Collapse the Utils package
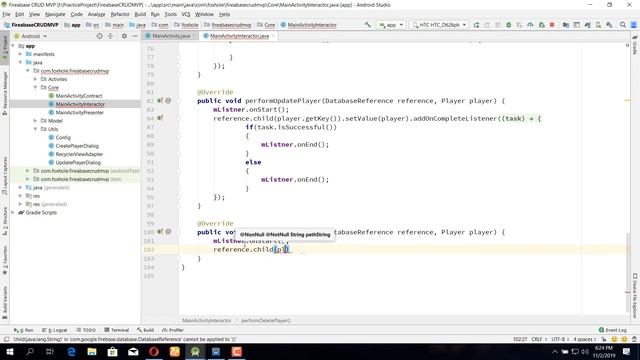 (x=36, y=129)
